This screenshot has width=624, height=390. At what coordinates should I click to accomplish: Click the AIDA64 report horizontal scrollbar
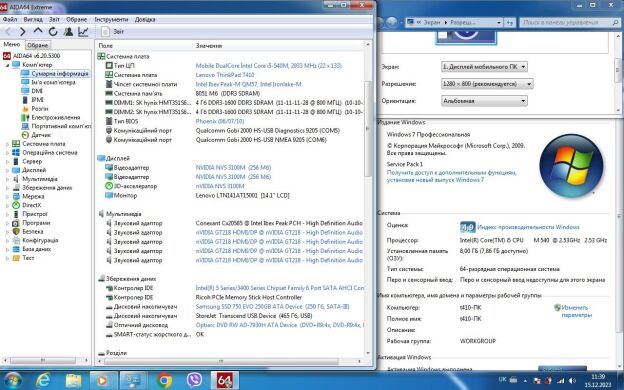pos(221,361)
